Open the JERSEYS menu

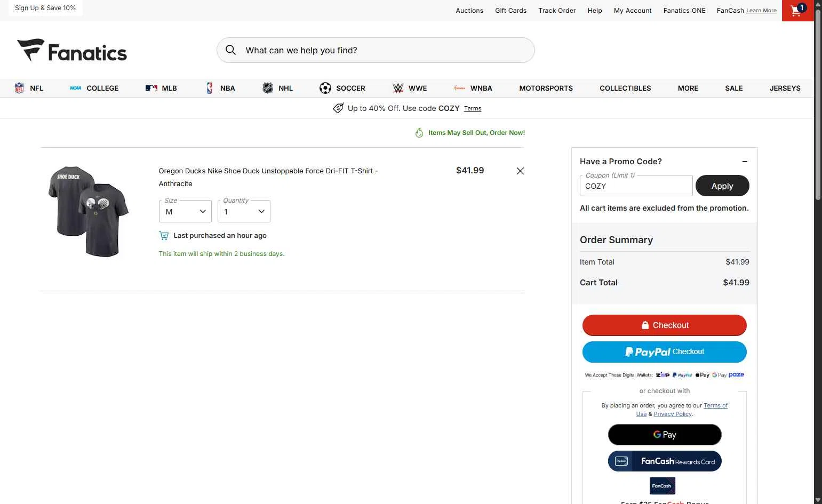click(785, 88)
